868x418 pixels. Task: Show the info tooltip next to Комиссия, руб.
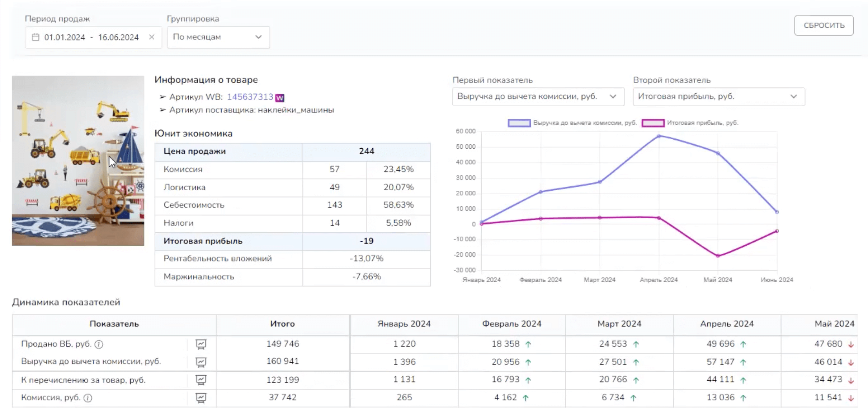click(x=88, y=398)
